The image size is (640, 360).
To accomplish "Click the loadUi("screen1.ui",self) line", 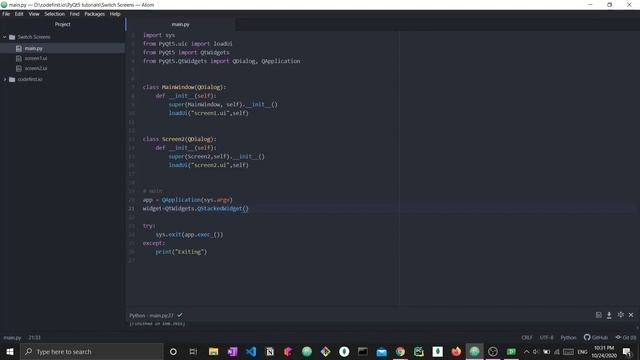I will click(209, 113).
